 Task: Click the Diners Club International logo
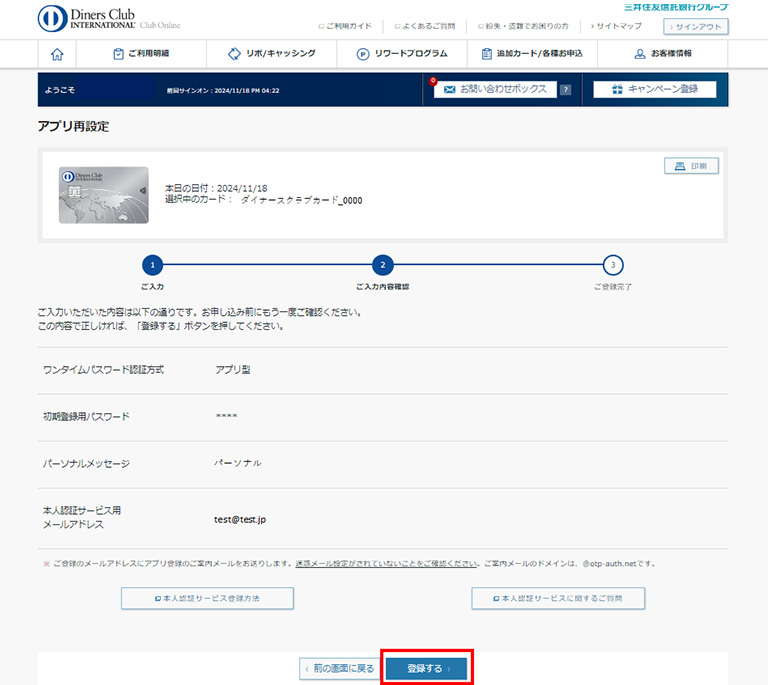click(x=100, y=18)
